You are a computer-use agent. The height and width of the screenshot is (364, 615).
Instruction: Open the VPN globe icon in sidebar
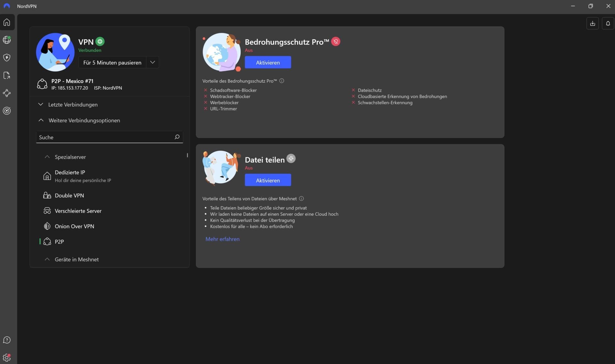coord(7,40)
